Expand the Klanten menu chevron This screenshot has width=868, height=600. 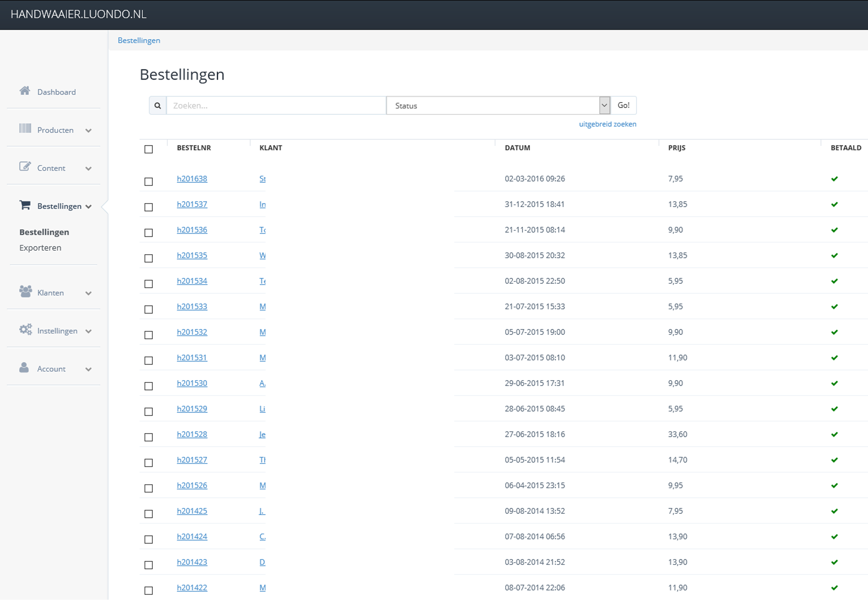click(x=88, y=294)
